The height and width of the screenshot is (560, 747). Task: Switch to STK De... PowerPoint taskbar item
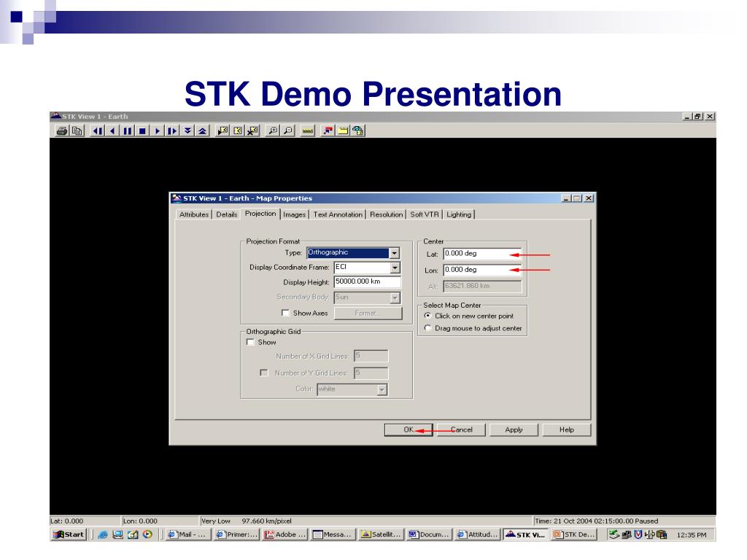click(574, 534)
